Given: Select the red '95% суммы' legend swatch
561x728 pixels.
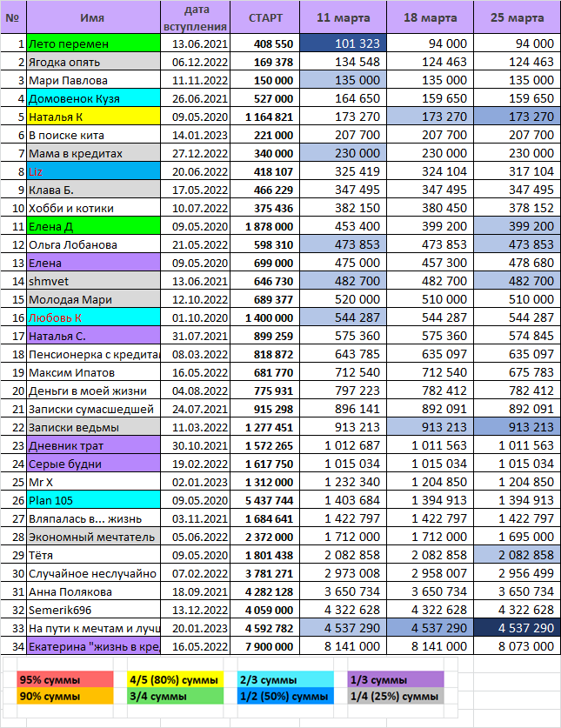Looking at the screenshot, I should pos(64,679).
